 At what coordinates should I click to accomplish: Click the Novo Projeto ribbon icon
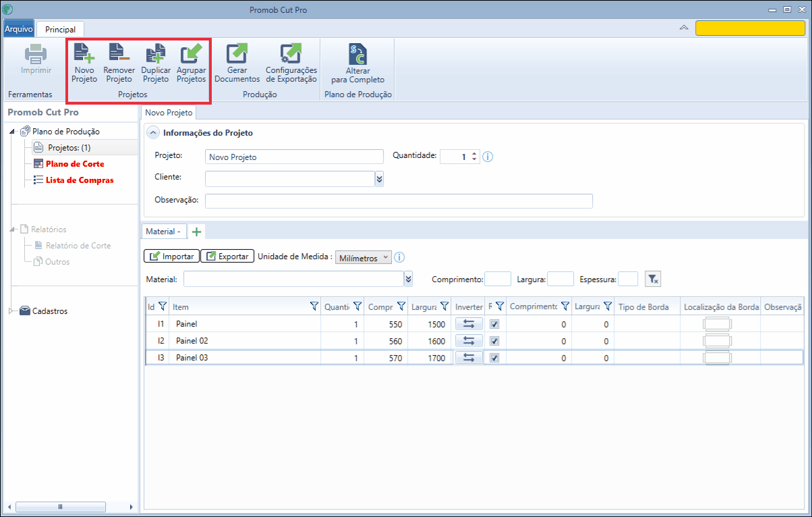[84, 53]
